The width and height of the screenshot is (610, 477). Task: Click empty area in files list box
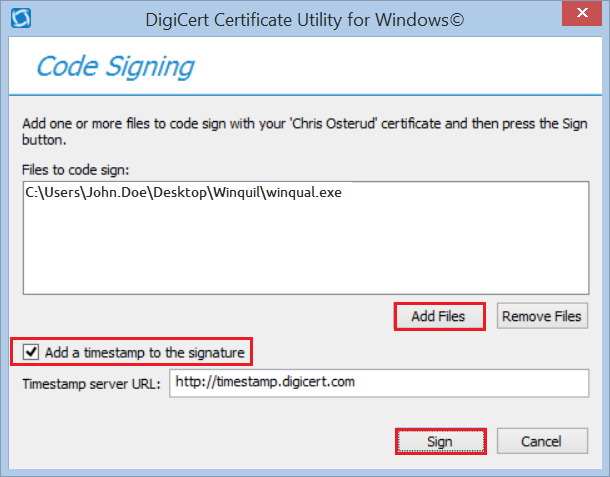click(x=300, y=250)
